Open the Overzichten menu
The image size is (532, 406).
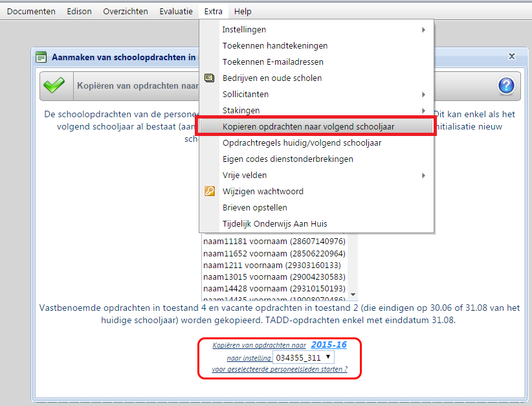(x=126, y=12)
